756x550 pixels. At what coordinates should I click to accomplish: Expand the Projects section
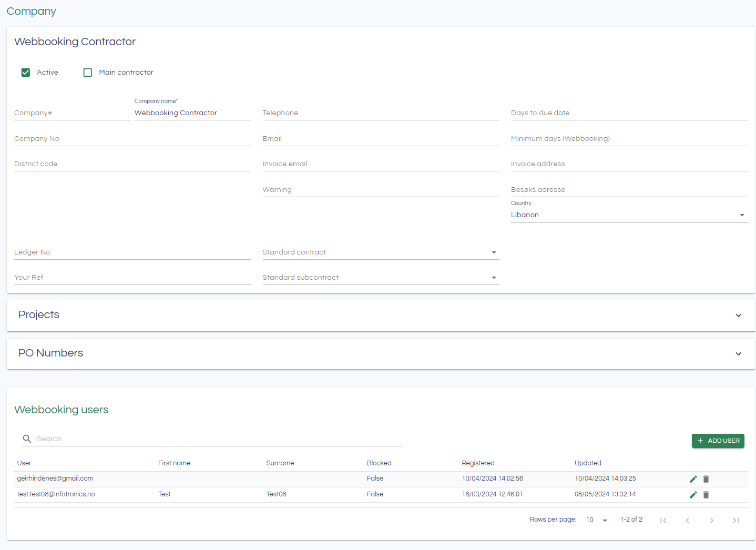click(x=738, y=315)
